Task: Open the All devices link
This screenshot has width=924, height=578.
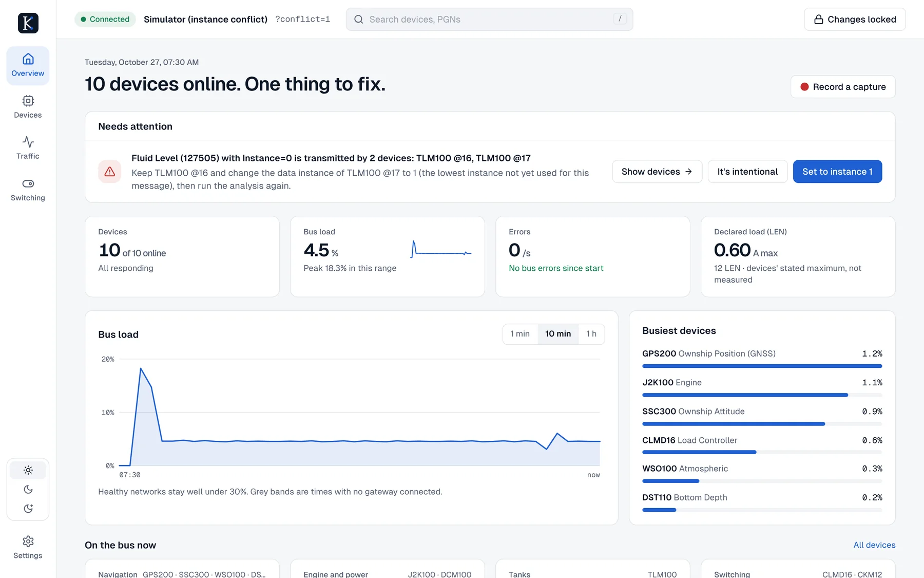Action: [874, 545]
